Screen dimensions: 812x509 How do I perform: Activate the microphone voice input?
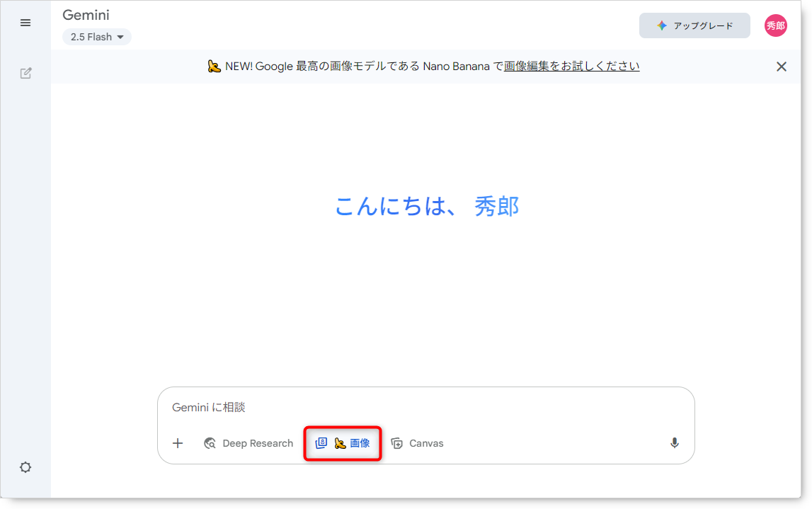click(x=674, y=443)
